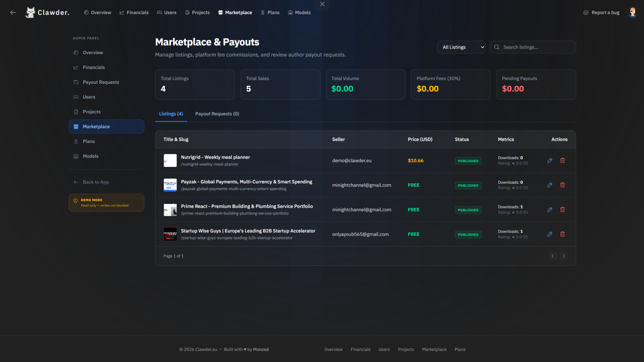
Task: Click the Projects icon in the sidebar
Action: pyautogui.click(x=76, y=112)
